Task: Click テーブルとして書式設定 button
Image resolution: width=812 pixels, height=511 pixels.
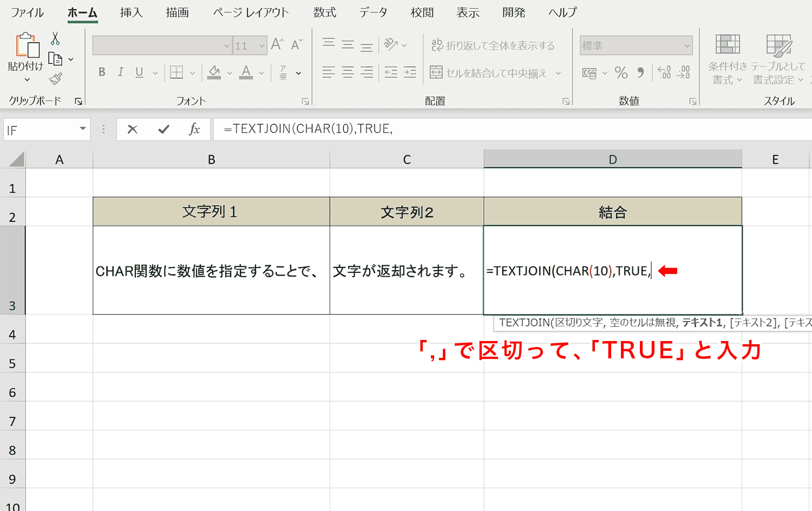Action: tap(778, 60)
